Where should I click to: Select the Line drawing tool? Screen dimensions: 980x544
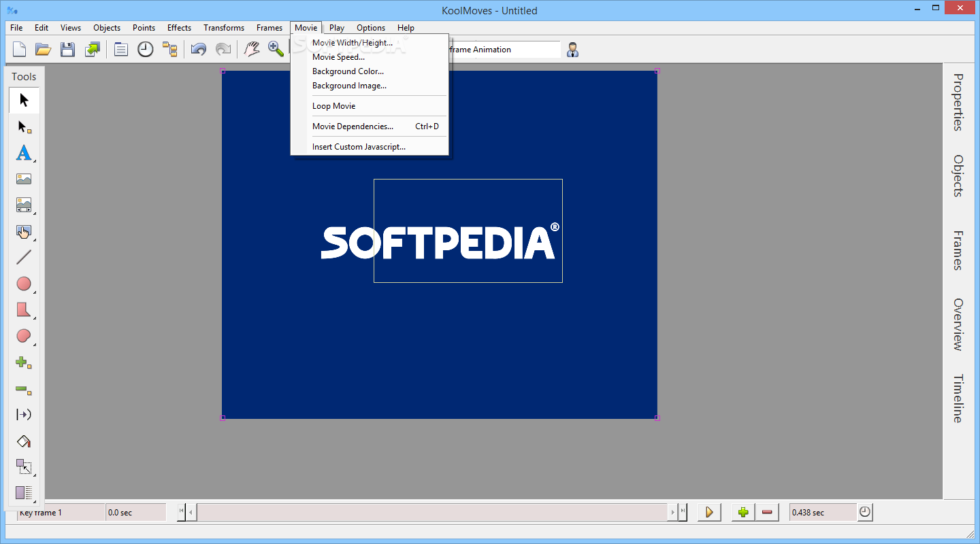pos(24,258)
